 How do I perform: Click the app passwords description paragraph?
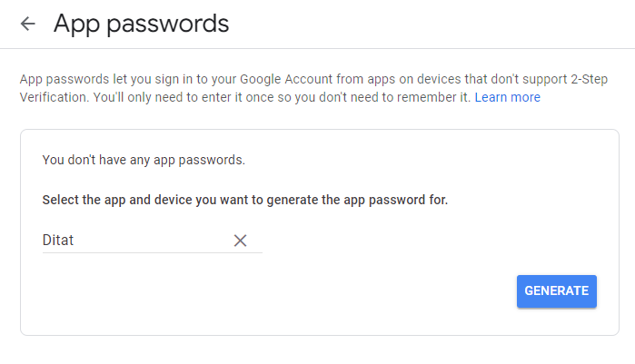point(273,88)
